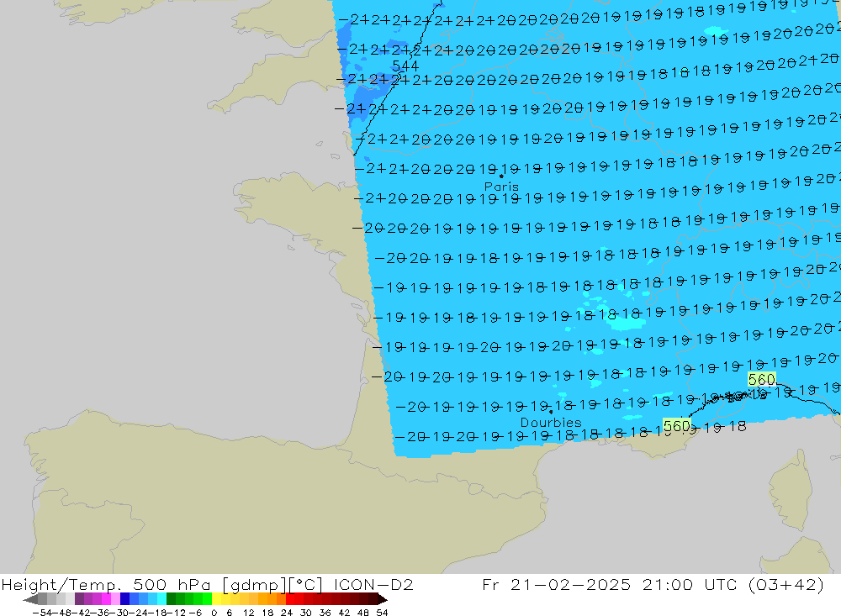Click the black dot marking Dourbies
841x616 pixels.
[x=551, y=412]
